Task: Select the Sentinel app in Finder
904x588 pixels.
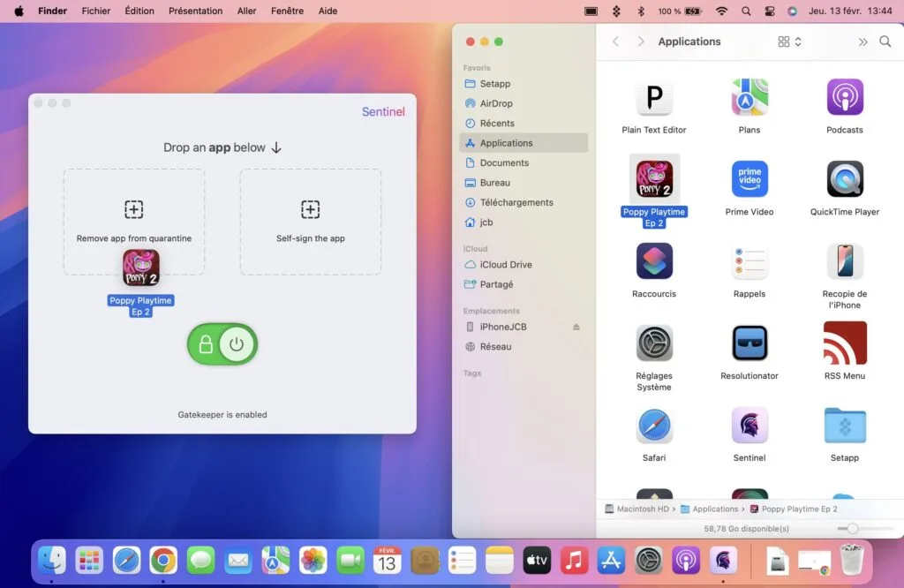Action: pyautogui.click(x=749, y=426)
